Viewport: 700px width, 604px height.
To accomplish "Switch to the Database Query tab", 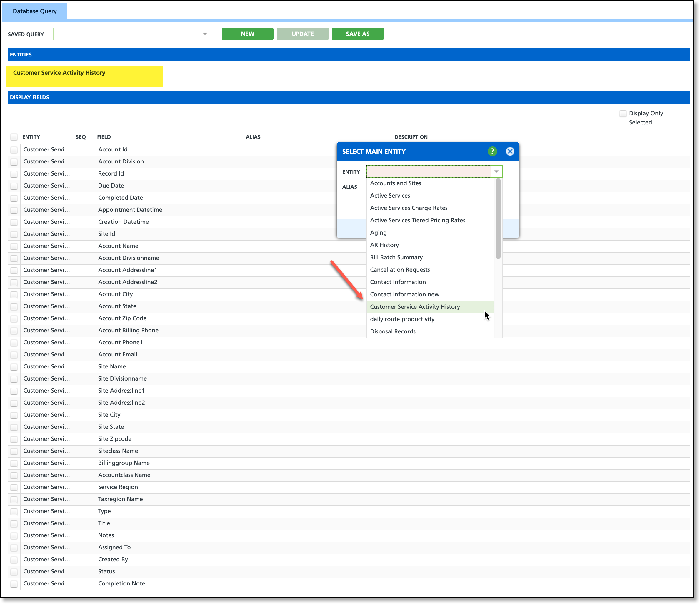I will pos(34,11).
